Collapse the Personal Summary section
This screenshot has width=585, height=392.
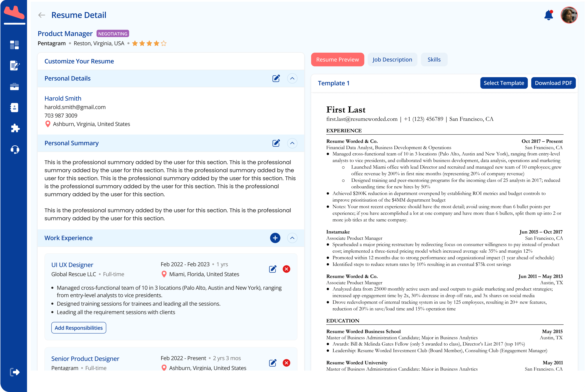point(292,143)
